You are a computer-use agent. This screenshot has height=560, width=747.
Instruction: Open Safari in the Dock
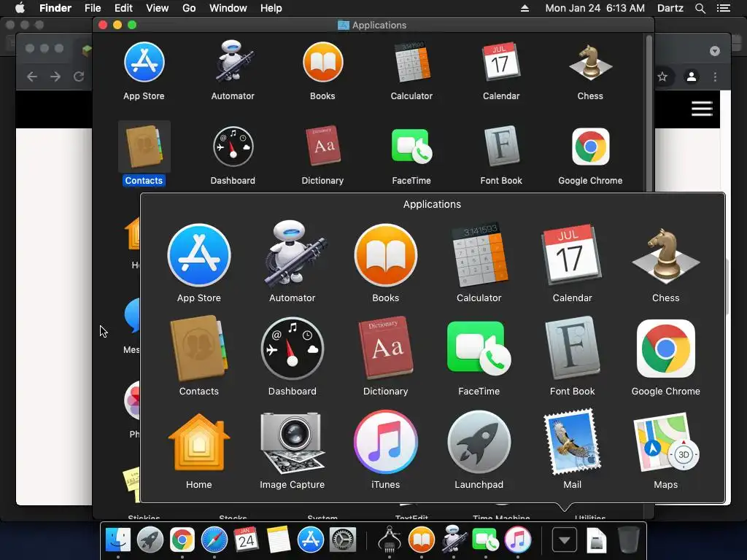tap(214, 540)
